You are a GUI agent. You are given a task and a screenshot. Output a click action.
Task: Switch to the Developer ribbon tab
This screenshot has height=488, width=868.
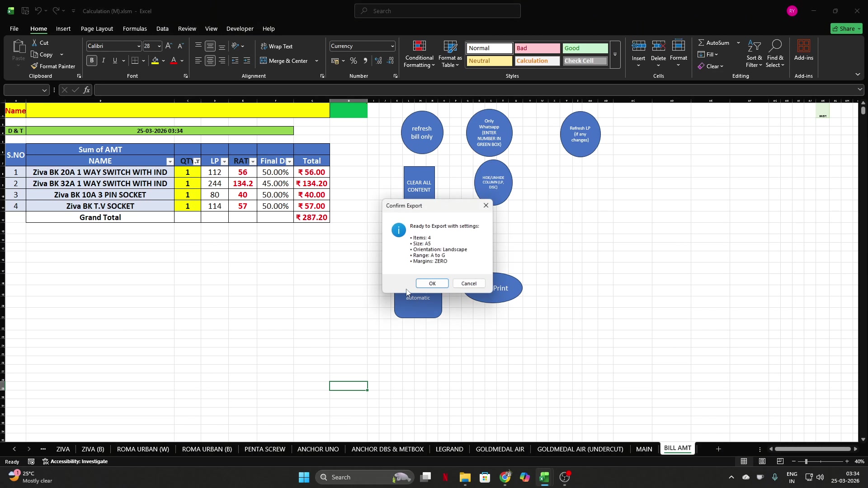(x=240, y=28)
